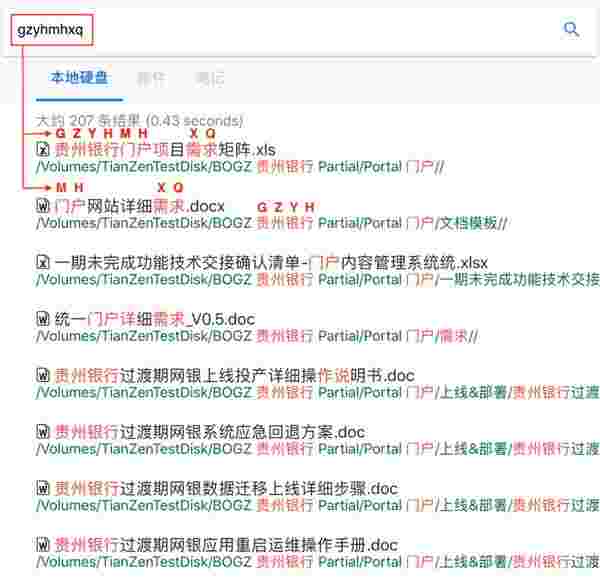
Task: Open 统一门户详细需求_V0.5.doc result
Action: point(155,319)
